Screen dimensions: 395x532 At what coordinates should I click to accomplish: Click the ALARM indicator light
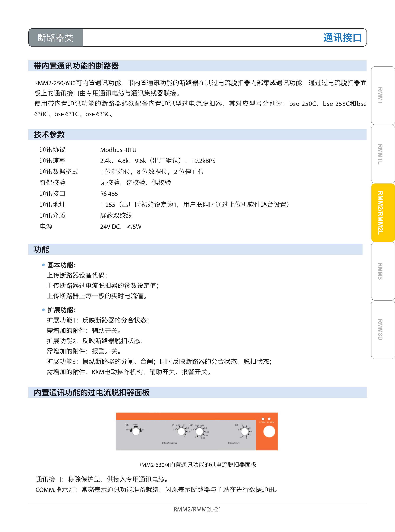click(x=269, y=419)
